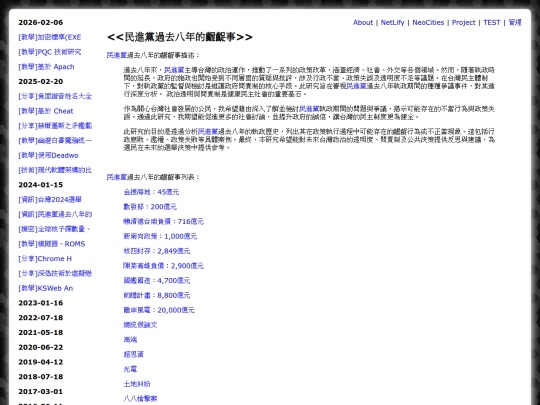The height and width of the screenshot is (405, 540).
Task: Expand the 2019-04-12 date section
Action: pos(41,362)
